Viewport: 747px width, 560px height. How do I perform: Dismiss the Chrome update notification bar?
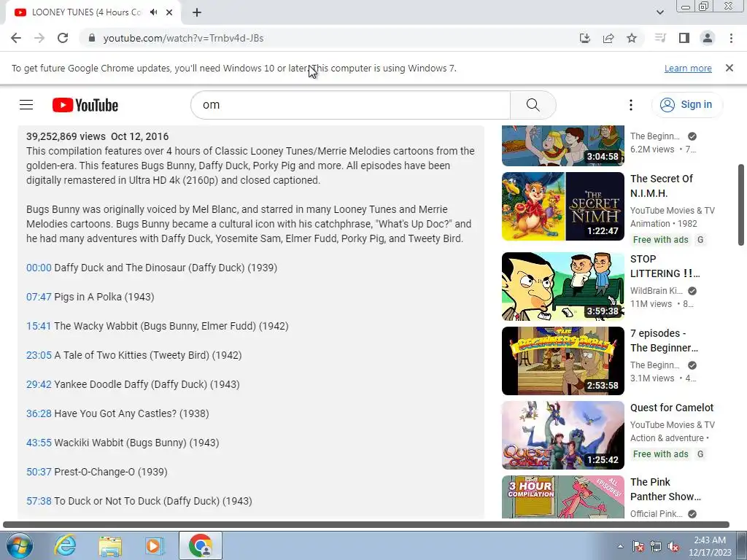[729, 68]
